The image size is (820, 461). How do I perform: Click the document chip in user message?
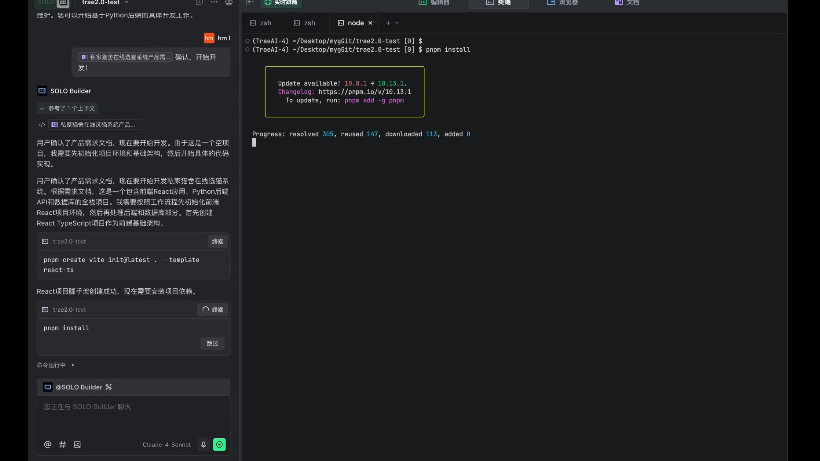[125, 57]
